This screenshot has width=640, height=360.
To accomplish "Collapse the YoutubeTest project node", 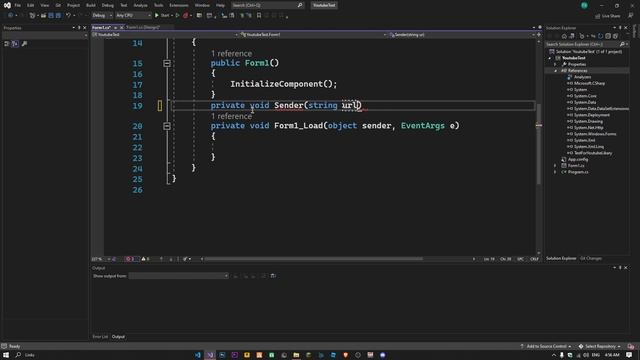I will coord(550,58).
